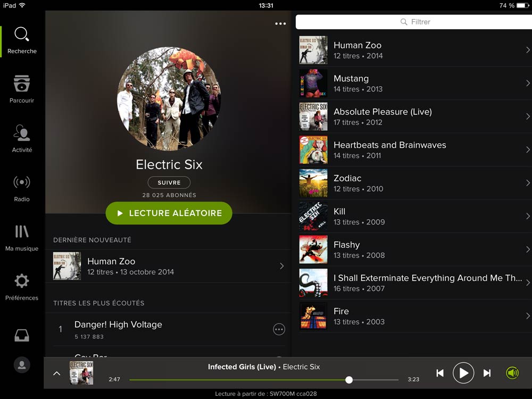The image size is (532, 399).
Task: Open the Recherche search icon in sidebar
Action: 22,34
